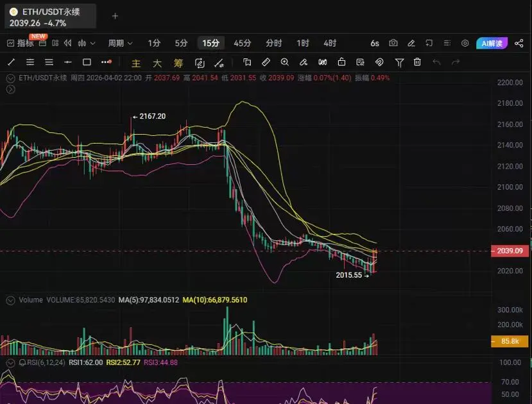Click the MA(10):66,879.5610 volume label
This screenshot has height=404, width=532.
(x=215, y=300)
